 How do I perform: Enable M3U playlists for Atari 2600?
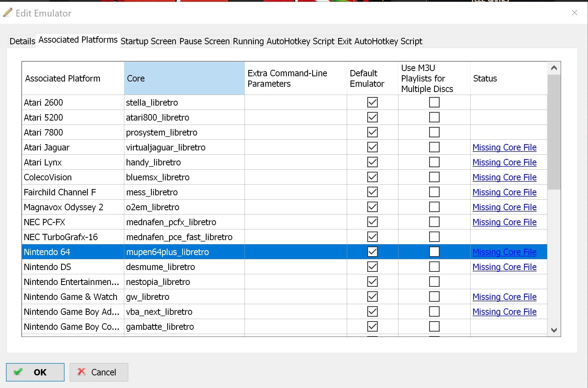click(434, 102)
